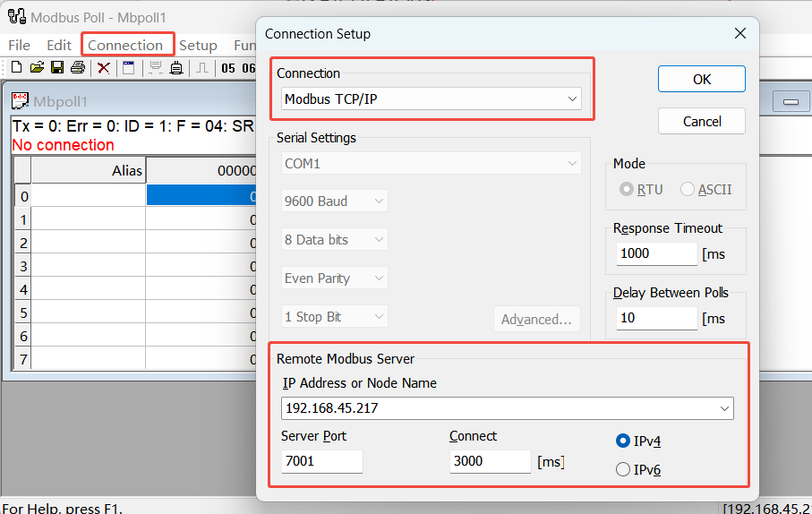Click the Advanced... button
This screenshot has height=514, width=812.
(x=536, y=319)
